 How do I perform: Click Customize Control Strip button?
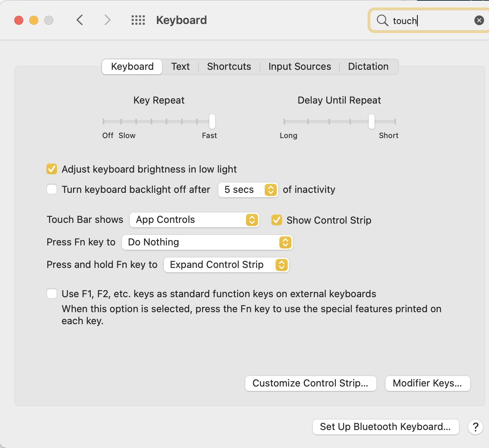point(310,383)
